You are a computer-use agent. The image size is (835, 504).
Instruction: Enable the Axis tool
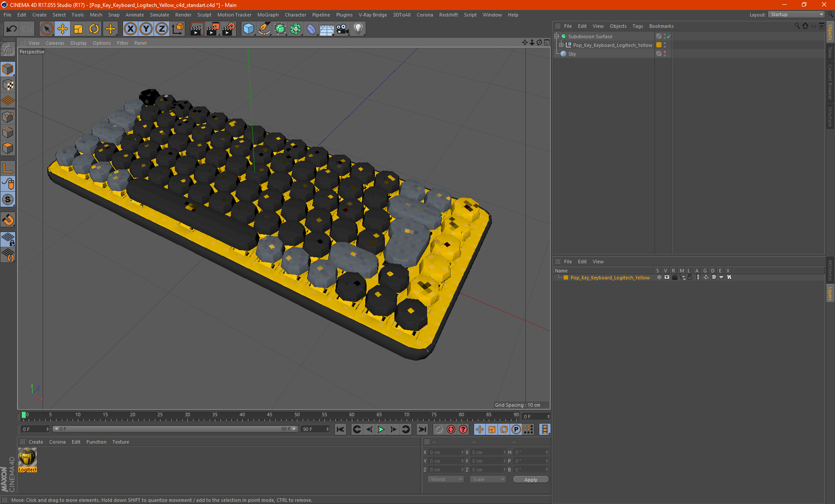8,168
